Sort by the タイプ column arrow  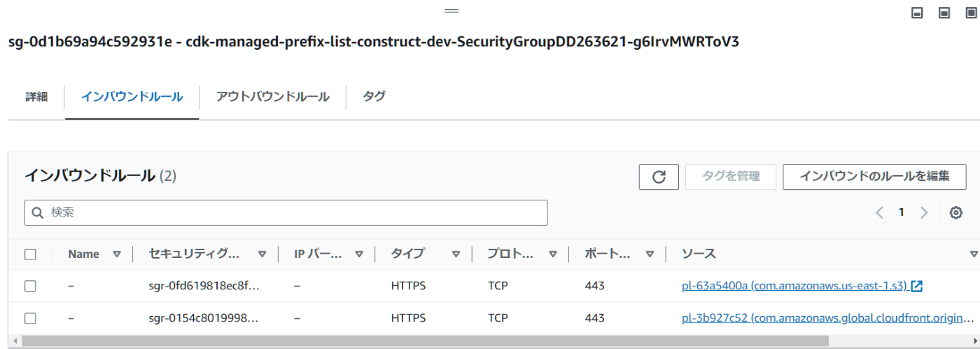tap(456, 254)
